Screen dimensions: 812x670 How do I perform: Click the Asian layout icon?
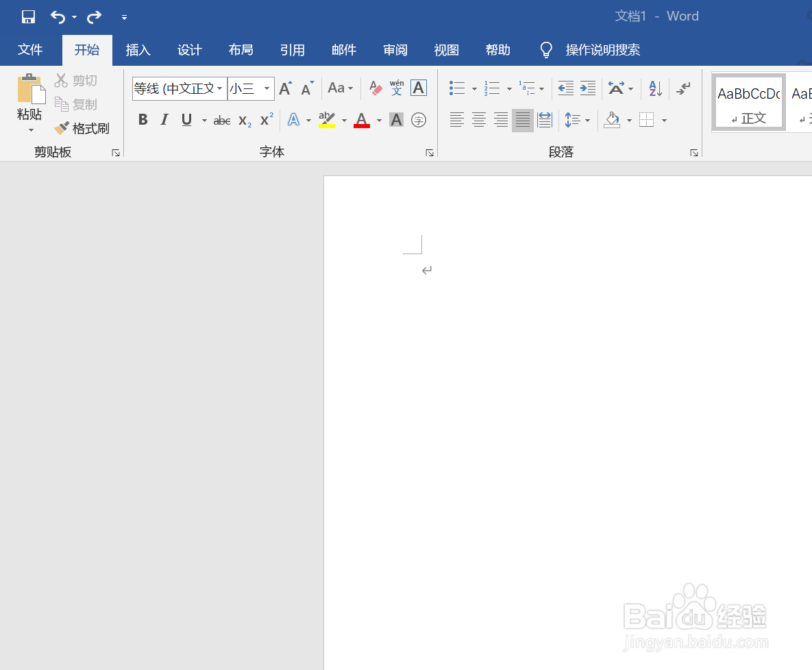point(616,88)
